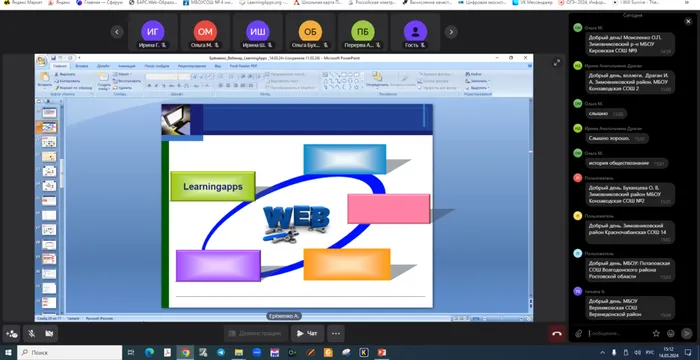The height and width of the screenshot is (360, 700).
Task: Open the Дизайн ribbon tab
Action: [103, 66]
